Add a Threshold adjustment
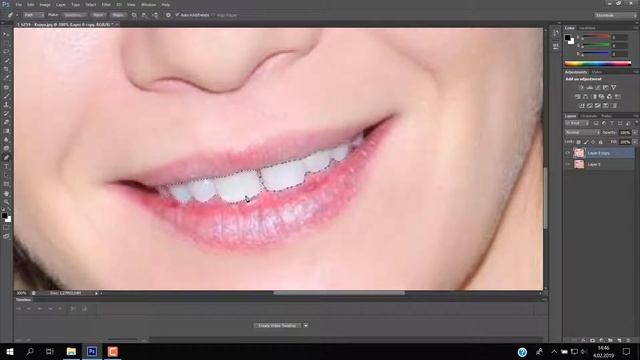 tap(598, 106)
